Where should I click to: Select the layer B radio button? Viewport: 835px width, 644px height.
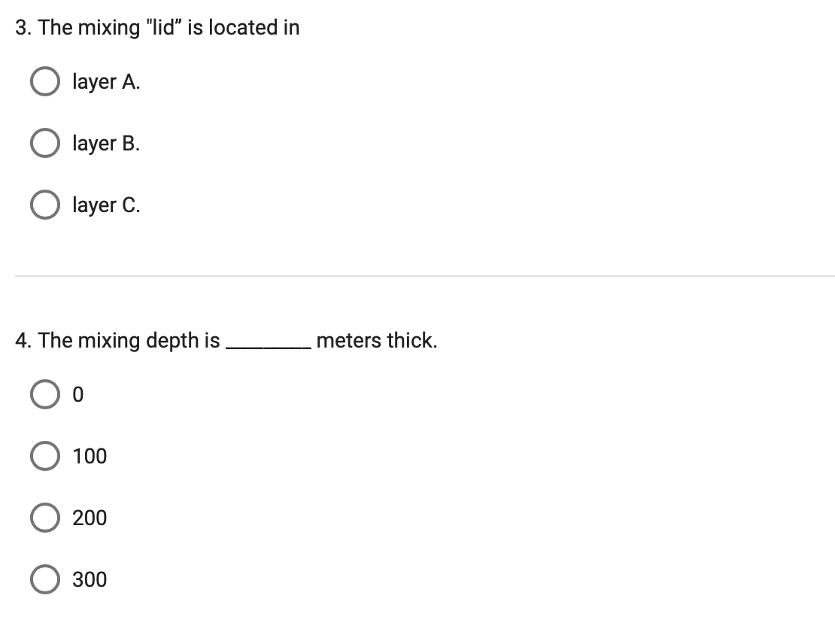45,143
